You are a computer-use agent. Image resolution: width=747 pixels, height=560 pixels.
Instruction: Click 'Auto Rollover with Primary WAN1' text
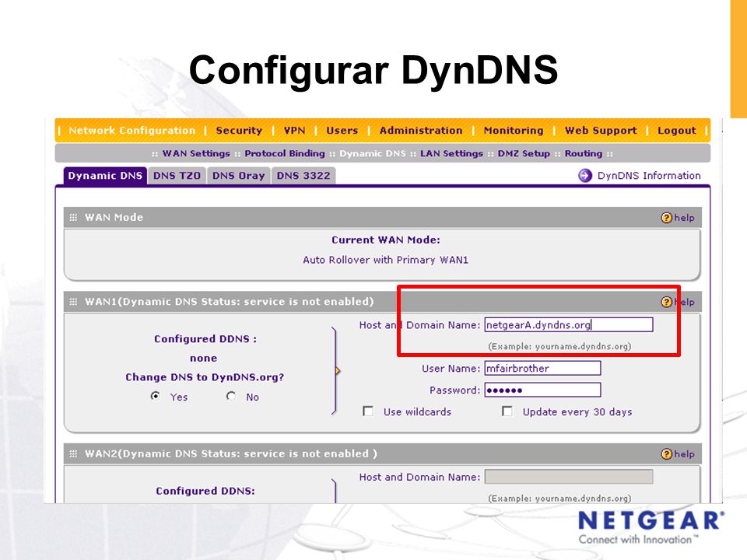coord(385,260)
